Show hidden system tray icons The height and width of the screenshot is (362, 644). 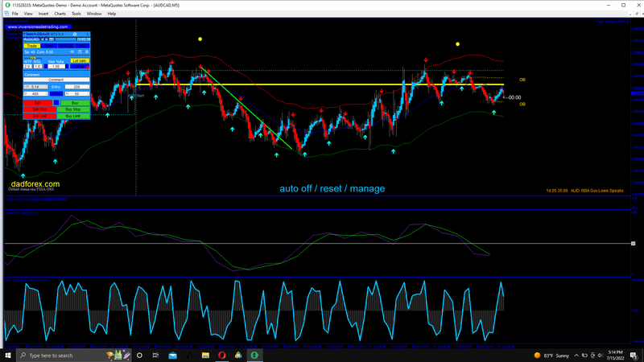point(576,356)
